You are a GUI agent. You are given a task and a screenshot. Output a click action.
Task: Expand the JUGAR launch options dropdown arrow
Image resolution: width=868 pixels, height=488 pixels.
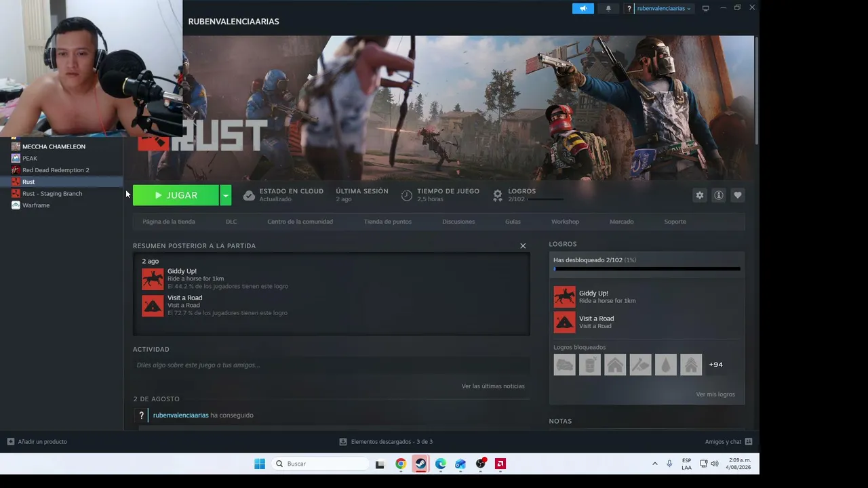[x=226, y=195]
